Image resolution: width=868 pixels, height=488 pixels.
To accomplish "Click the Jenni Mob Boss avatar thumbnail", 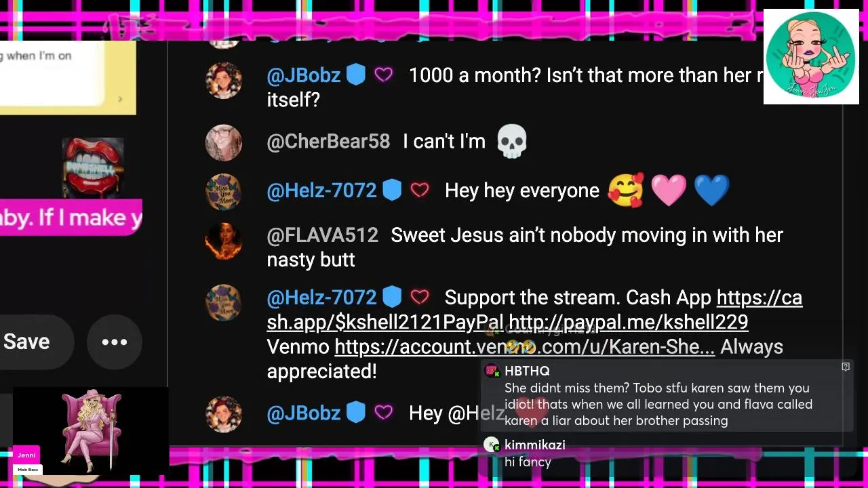I will 91,430.
